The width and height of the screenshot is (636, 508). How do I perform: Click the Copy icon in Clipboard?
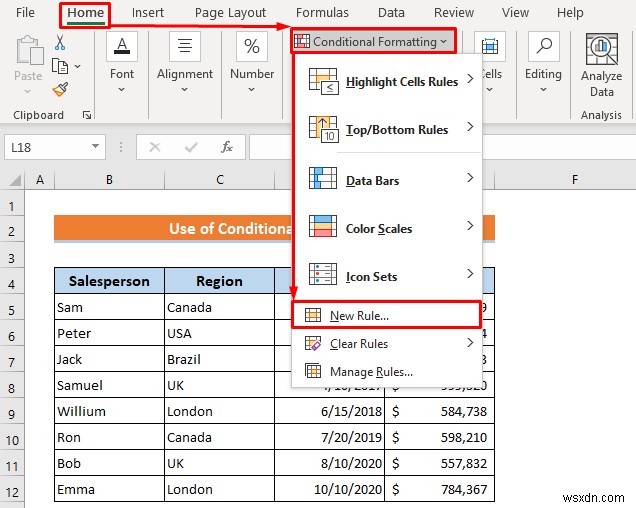pos(60,66)
